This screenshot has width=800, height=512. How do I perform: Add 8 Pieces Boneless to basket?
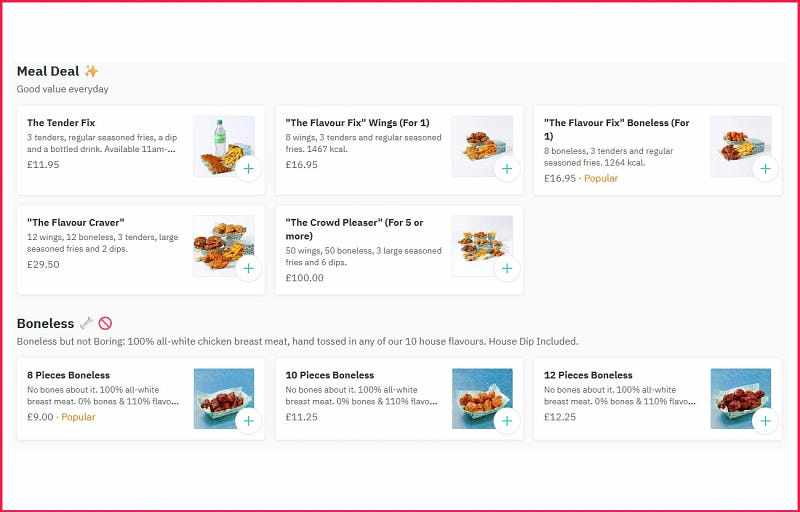[248, 421]
